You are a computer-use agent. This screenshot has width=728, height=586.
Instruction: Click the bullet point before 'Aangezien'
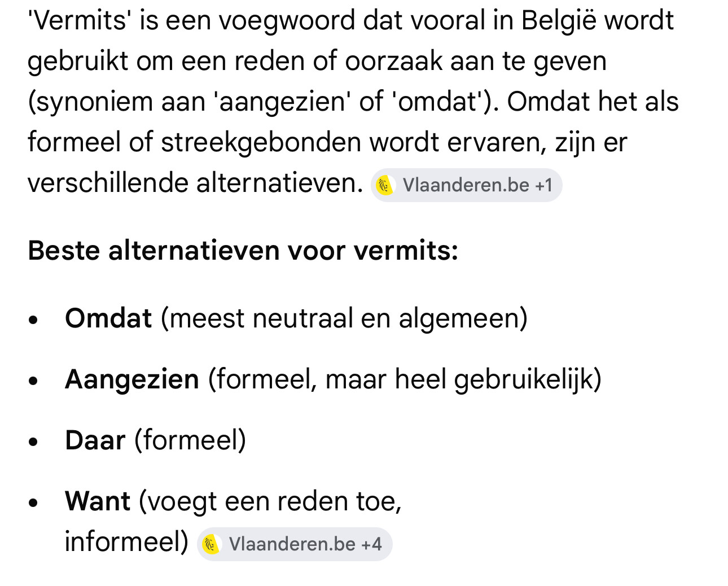[x=33, y=381]
